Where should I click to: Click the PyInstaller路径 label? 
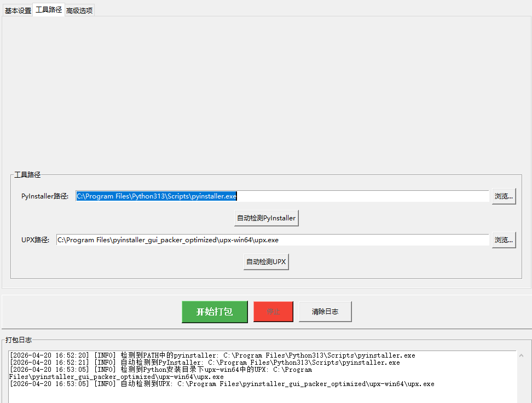[x=45, y=196]
